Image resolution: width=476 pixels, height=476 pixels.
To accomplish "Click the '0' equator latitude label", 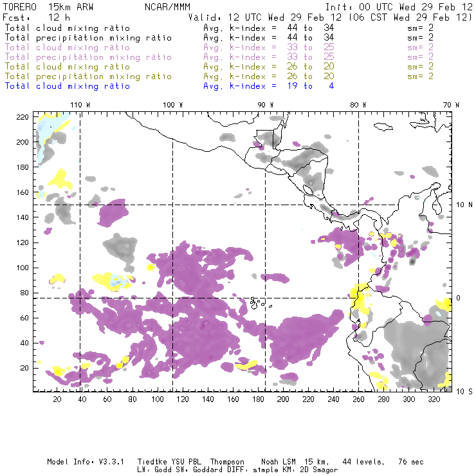I will pyautogui.click(x=458, y=298).
